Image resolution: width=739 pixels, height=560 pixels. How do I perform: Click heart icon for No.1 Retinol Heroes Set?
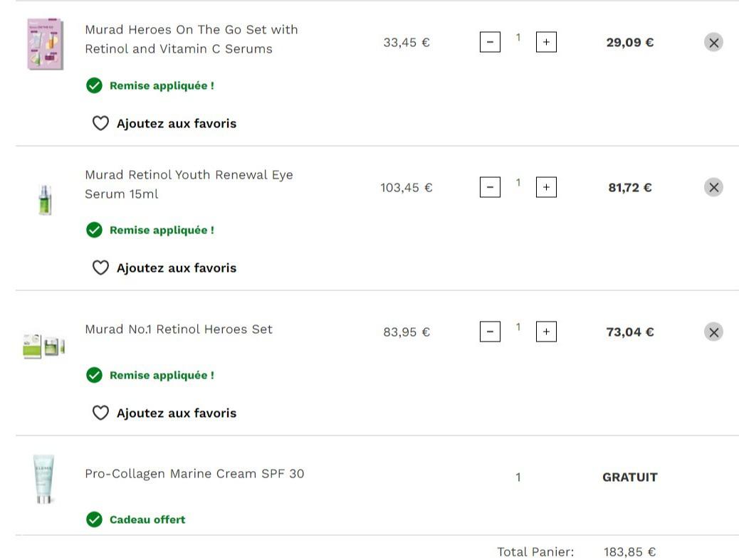click(100, 413)
